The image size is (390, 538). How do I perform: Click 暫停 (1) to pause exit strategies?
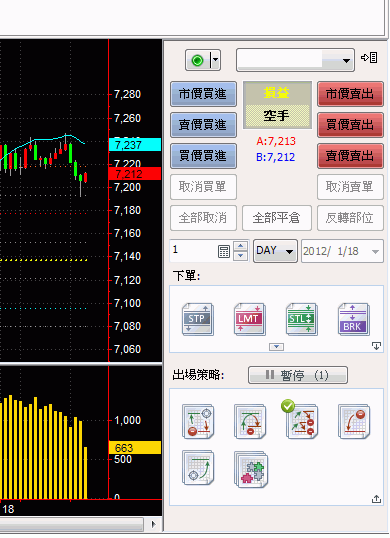coord(297,375)
